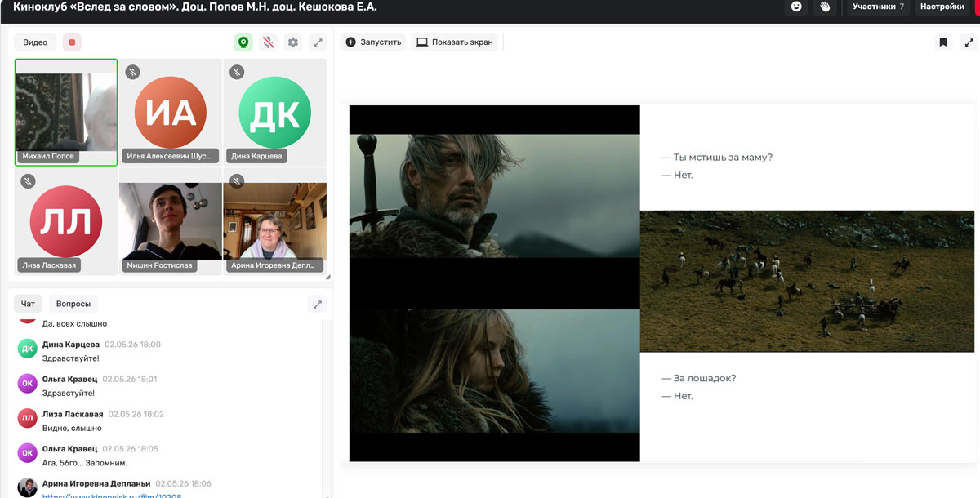Click muted mic icon on Илья Алексеевич tile
The image size is (980, 498).
132,72
